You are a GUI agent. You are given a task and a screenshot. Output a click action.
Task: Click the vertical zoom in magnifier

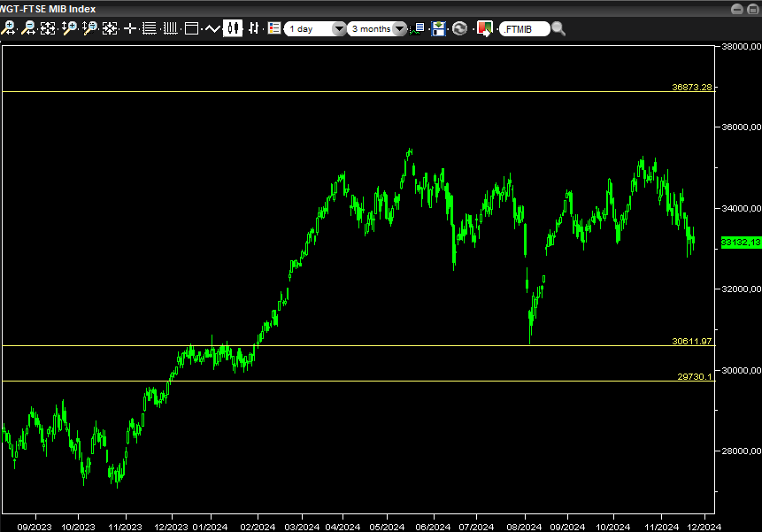pyautogui.click(x=69, y=28)
